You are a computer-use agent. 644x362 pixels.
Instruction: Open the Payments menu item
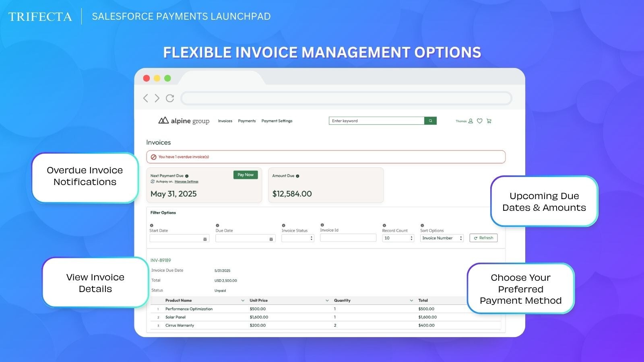click(x=247, y=121)
